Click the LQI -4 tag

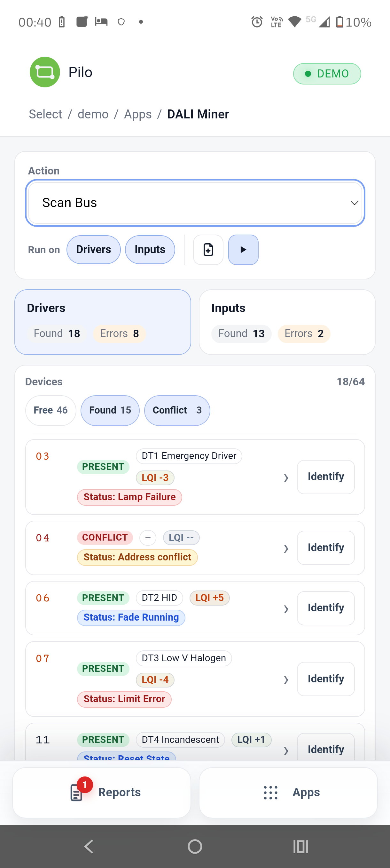click(x=155, y=679)
